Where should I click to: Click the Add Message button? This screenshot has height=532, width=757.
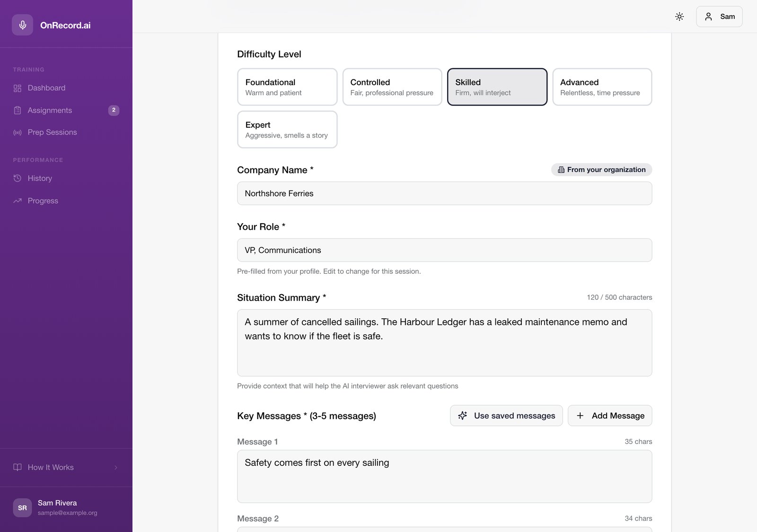610,416
